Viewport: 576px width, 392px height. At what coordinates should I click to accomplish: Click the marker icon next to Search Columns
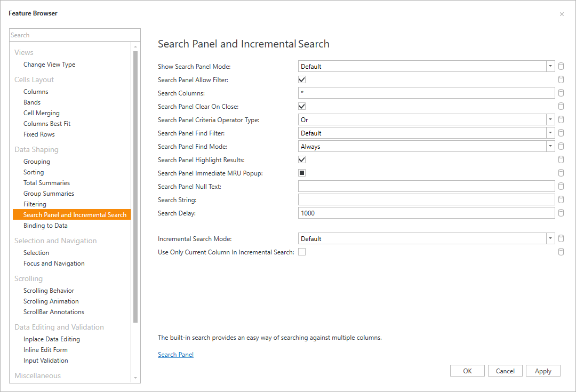point(561,93)
